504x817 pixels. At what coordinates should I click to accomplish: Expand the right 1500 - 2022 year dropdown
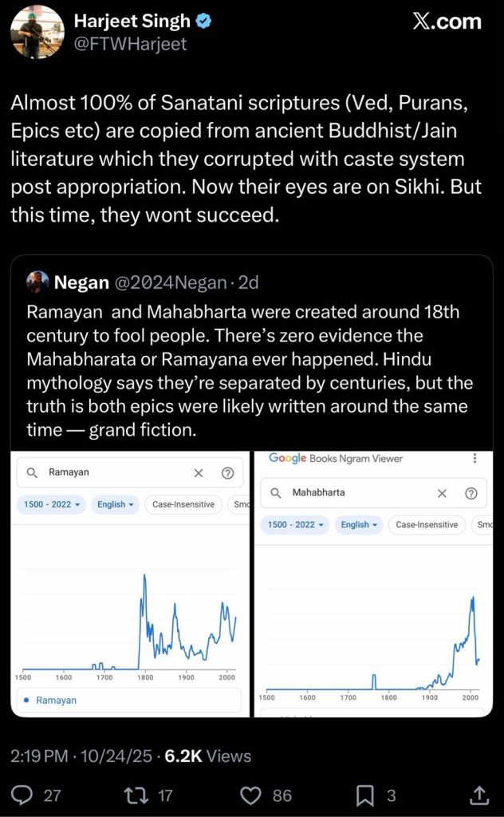pyautogui.click(x=297, y=525)
